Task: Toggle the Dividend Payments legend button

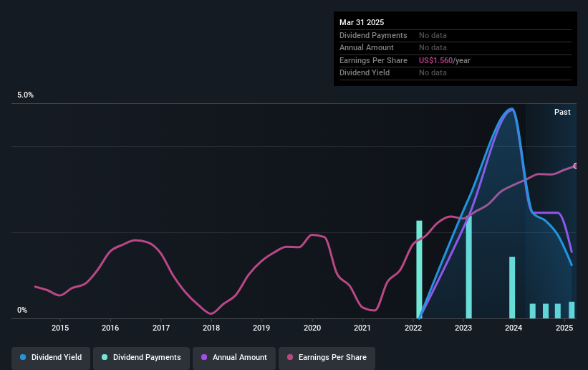Action: [141, 358]
